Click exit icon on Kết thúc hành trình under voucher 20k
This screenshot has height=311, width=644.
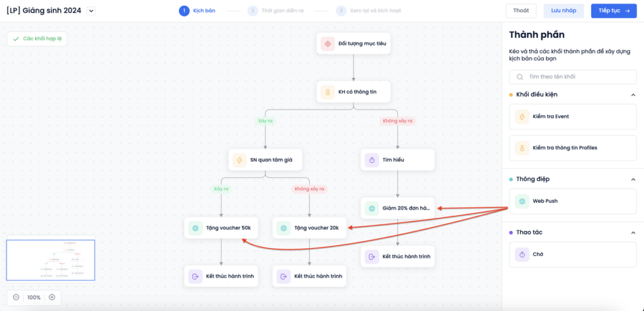click(x=284, y=276)
